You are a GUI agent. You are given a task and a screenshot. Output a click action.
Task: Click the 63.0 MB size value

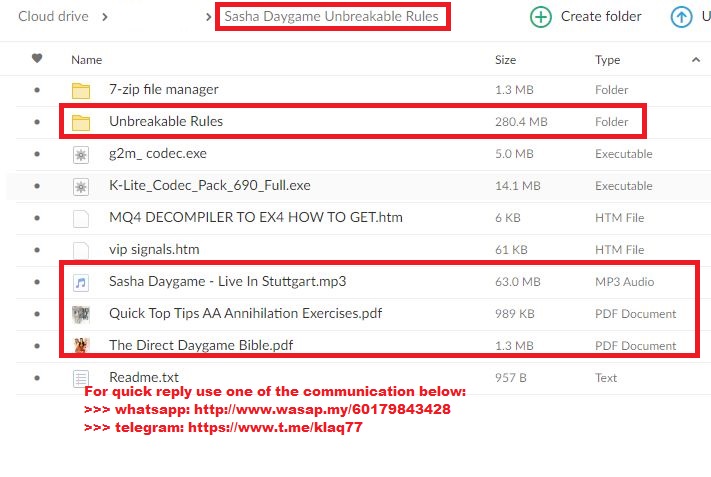point(518,282)
